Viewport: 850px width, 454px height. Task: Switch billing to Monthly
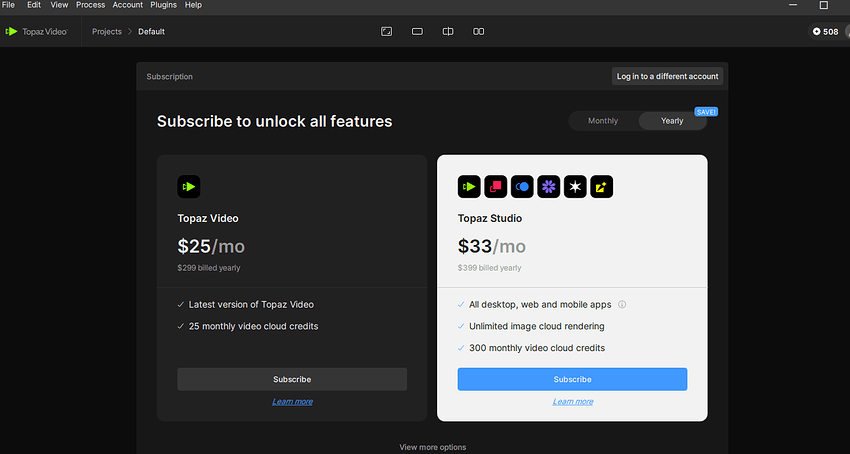pos(603,121)
